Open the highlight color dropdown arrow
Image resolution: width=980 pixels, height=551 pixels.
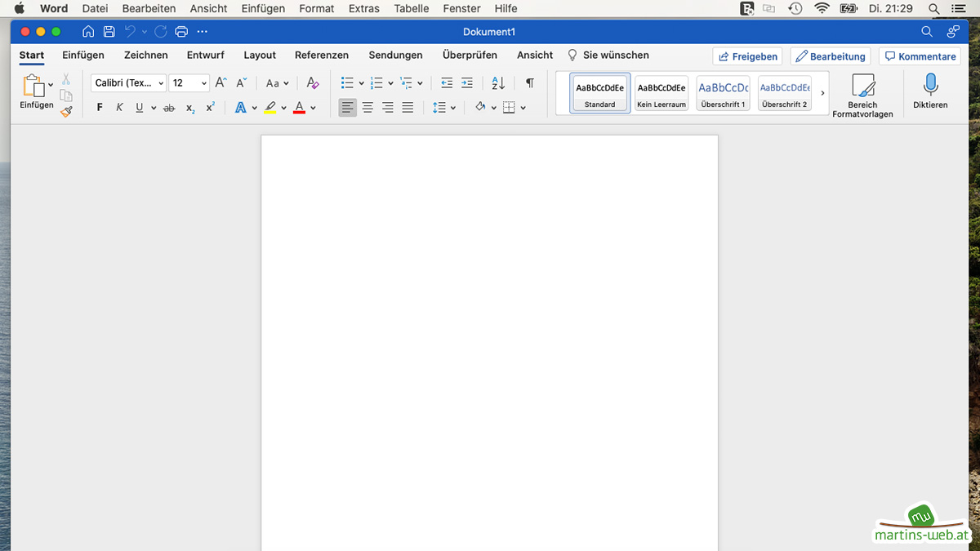(284, 108)
